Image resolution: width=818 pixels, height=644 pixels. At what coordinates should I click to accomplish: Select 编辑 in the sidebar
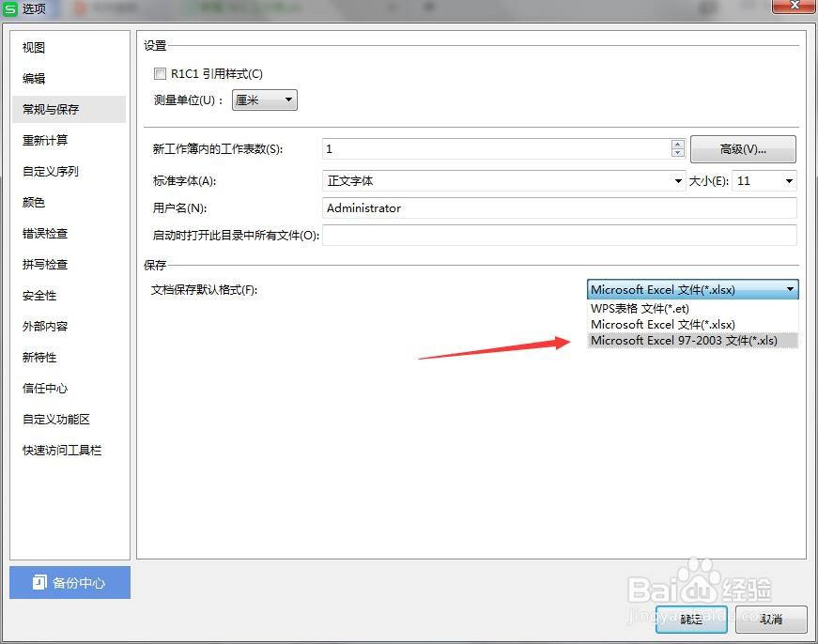click(69, 78)
